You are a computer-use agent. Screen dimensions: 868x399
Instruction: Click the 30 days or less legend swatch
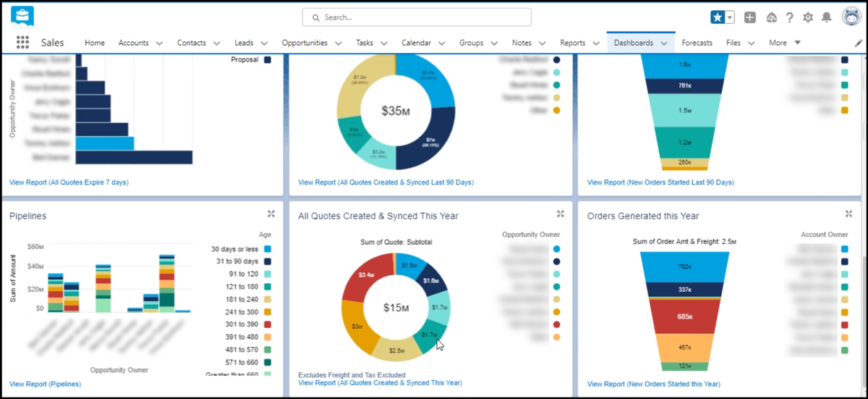(x=268, y=249)
